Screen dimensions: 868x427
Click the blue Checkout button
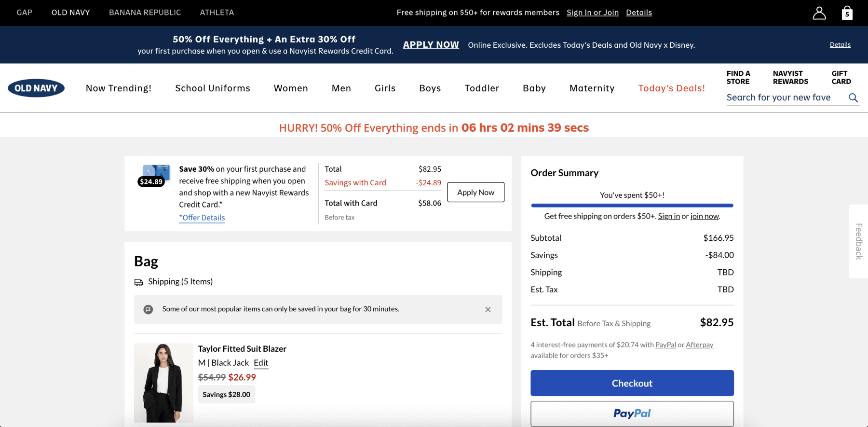632,384
